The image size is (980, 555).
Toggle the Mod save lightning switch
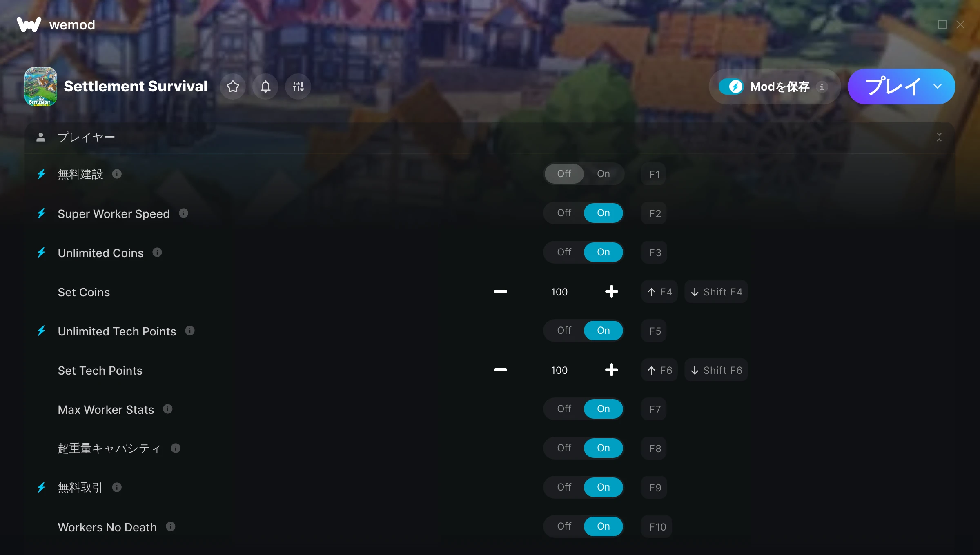(x=731, y=87)
